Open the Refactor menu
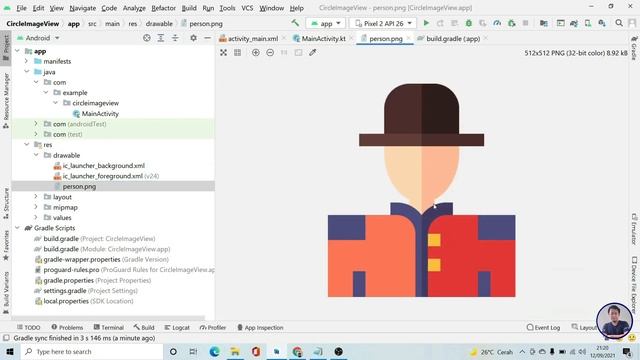640x360 pixels. (x=163, y=8)
